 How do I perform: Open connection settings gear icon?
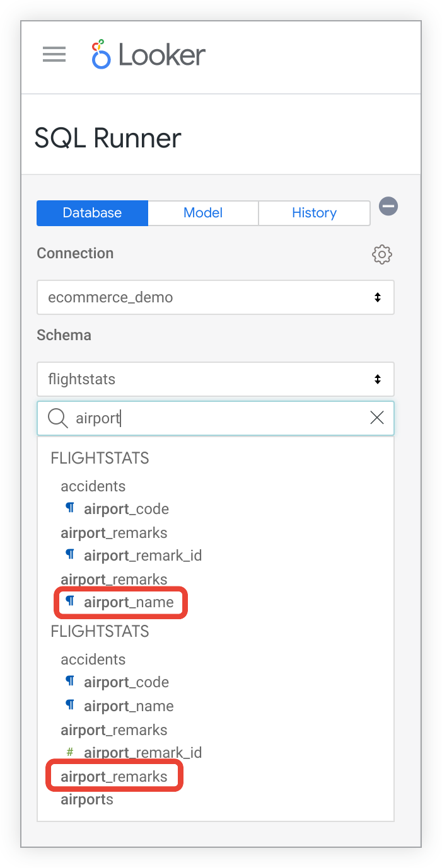coord(382,254)
